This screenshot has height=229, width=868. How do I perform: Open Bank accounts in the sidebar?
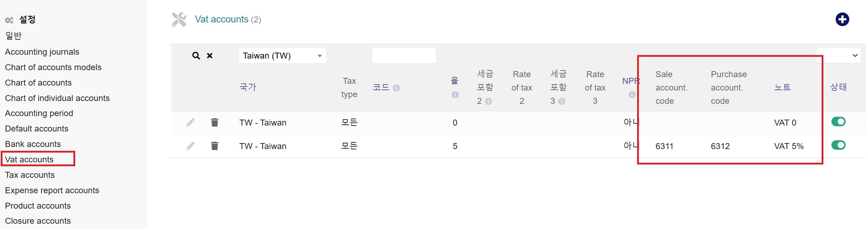[33, 144]
